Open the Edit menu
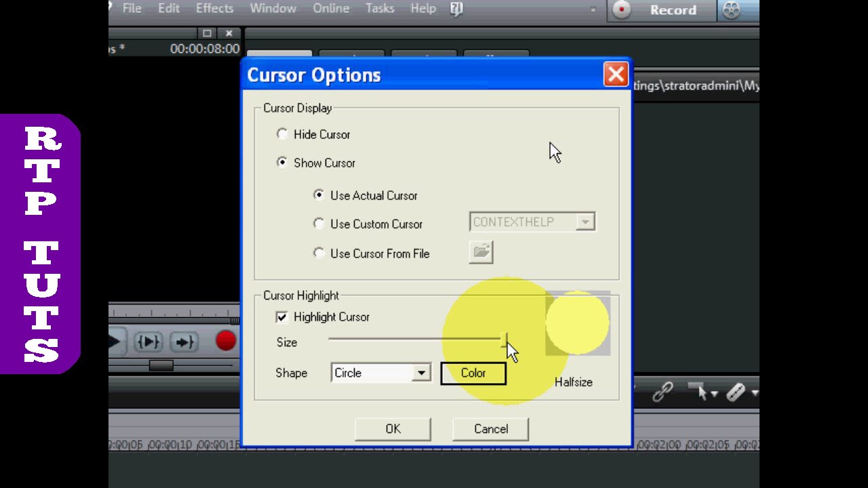This screenshot has width=868, height=488. tap(169, 8)
